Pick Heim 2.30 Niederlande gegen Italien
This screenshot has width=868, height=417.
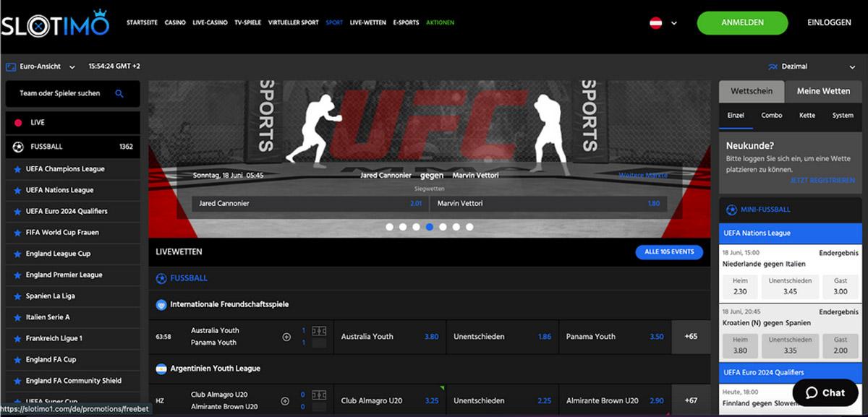(x=740, y=286)
